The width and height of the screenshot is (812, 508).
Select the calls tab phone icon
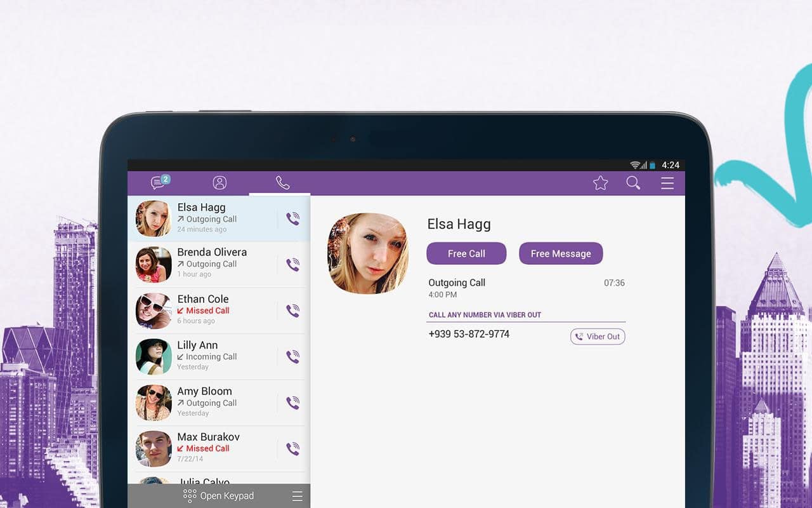click(282, 183)
